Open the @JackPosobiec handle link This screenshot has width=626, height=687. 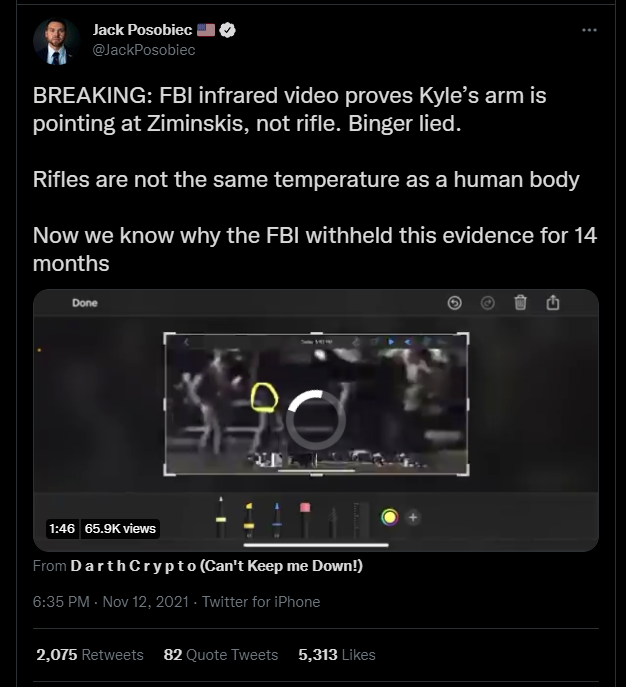[144, 50]
